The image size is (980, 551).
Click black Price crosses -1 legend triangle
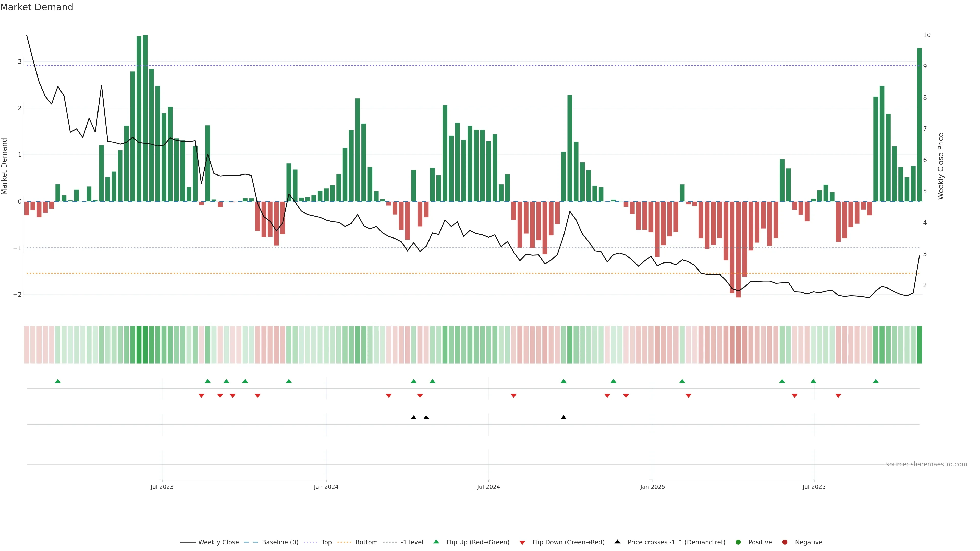pyautogui.click(x=617, y=542)
